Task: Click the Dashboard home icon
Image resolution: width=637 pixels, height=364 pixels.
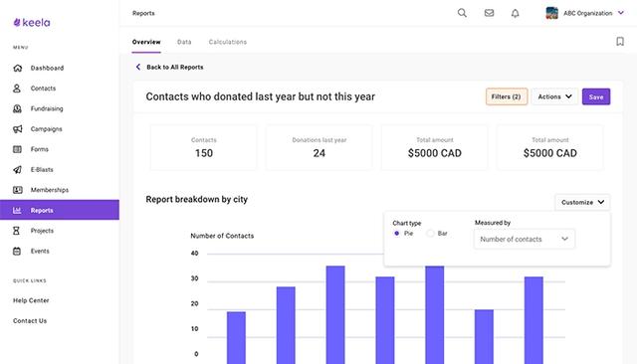Action: (18, 68)
